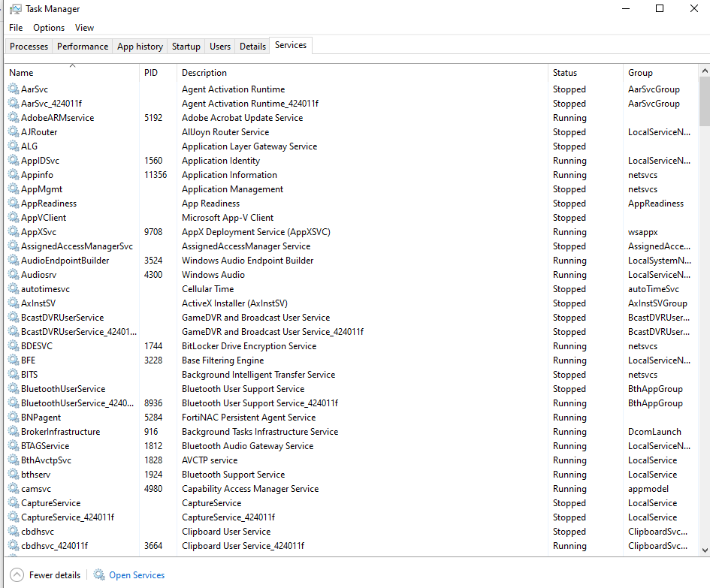Click DcomLaunch group cell
Image resolution: width=710 pixels, height=588 pixels.
point(654,431)
